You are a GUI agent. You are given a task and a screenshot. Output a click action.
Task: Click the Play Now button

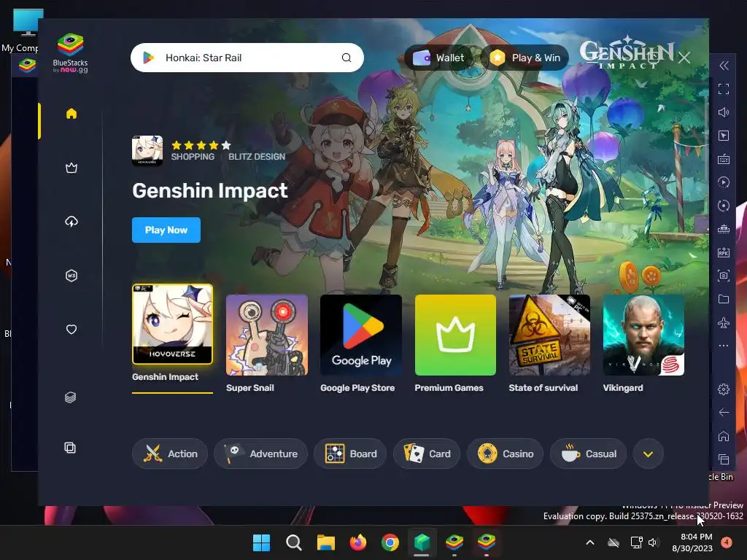pos(166,230)
